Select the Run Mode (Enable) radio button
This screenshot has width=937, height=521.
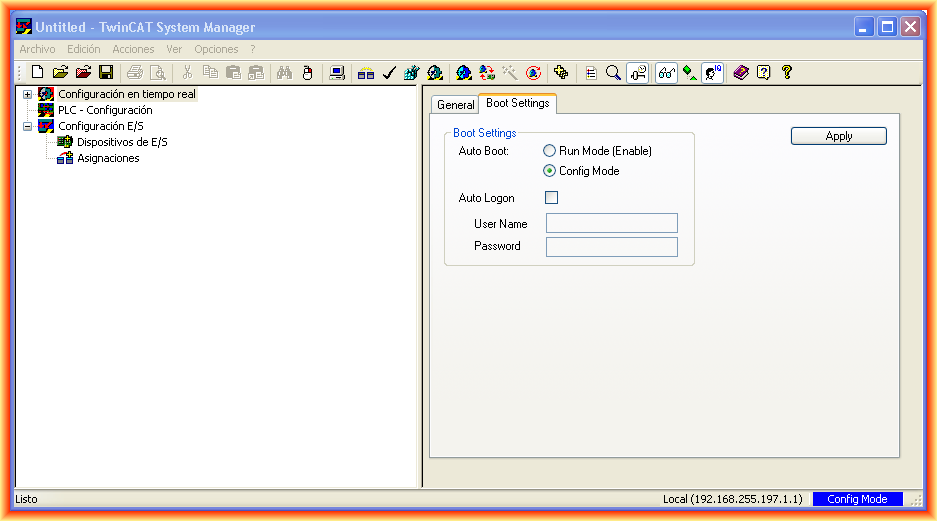pyautogui.click(x=550, y=151)
